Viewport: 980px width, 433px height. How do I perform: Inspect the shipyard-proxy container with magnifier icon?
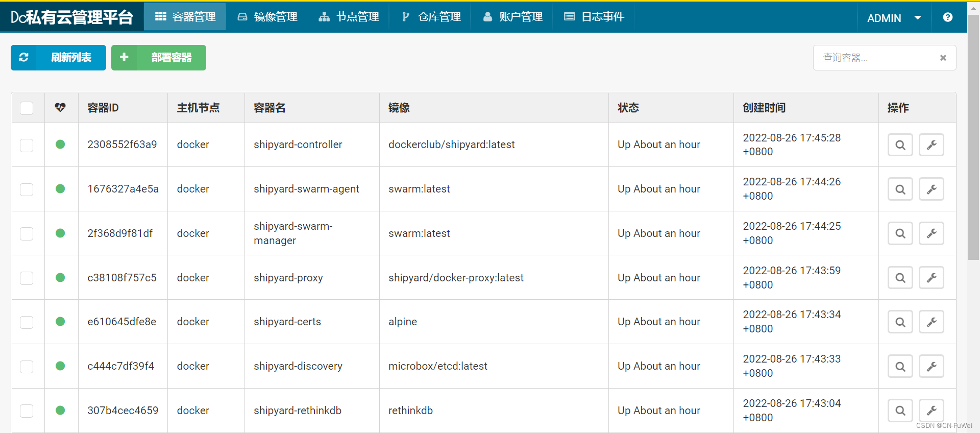[900, 278]
